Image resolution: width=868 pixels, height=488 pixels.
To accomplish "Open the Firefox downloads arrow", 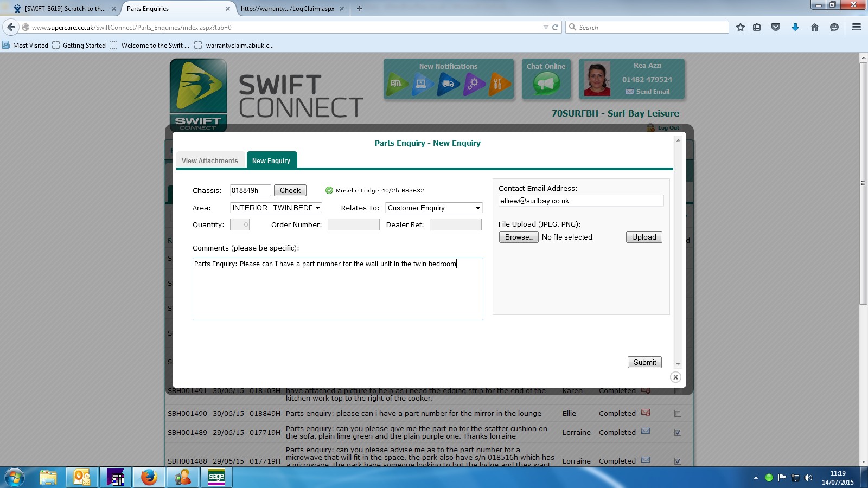I will coord(795,27).
